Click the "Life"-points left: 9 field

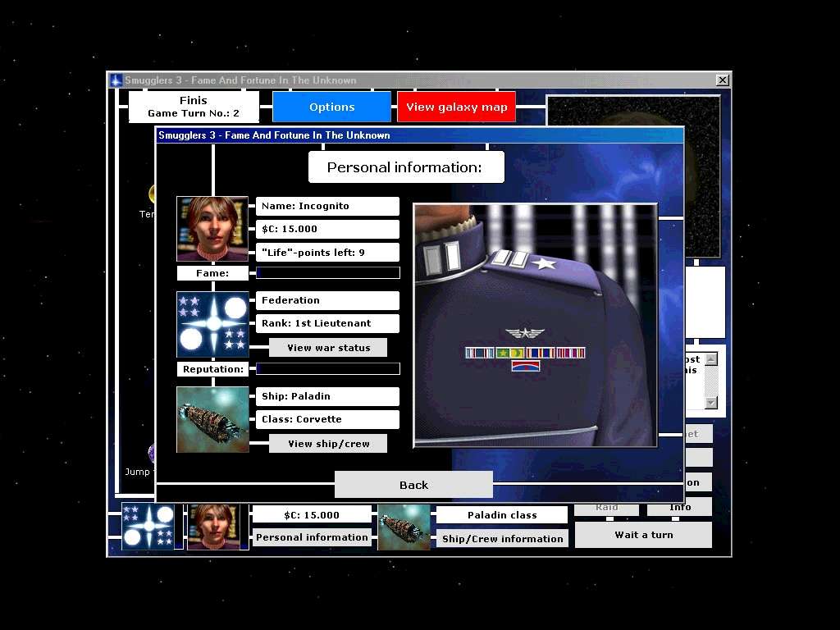(x=327, y=253)
